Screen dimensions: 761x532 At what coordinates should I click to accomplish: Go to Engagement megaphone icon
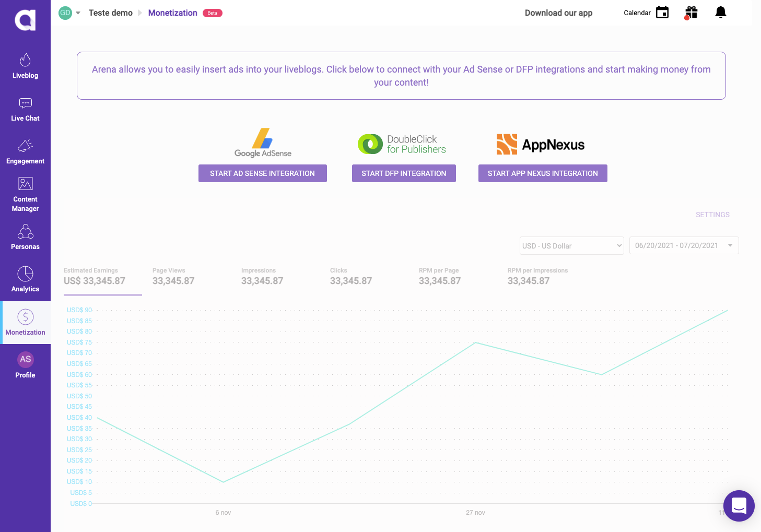click(x=25, y=146)
